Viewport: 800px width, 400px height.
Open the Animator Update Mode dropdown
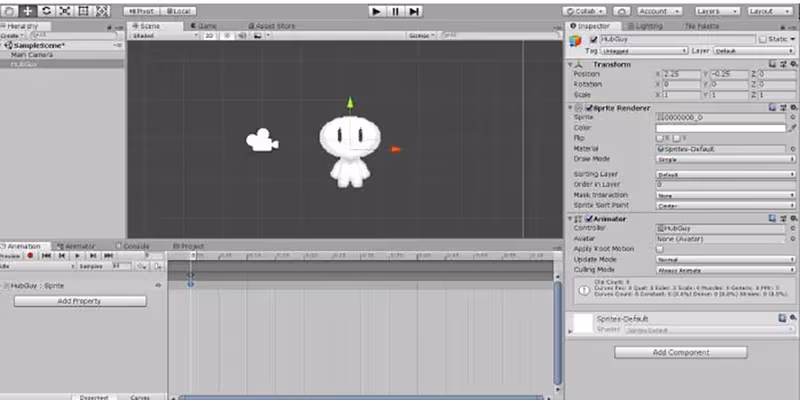[x=725, y=260]
